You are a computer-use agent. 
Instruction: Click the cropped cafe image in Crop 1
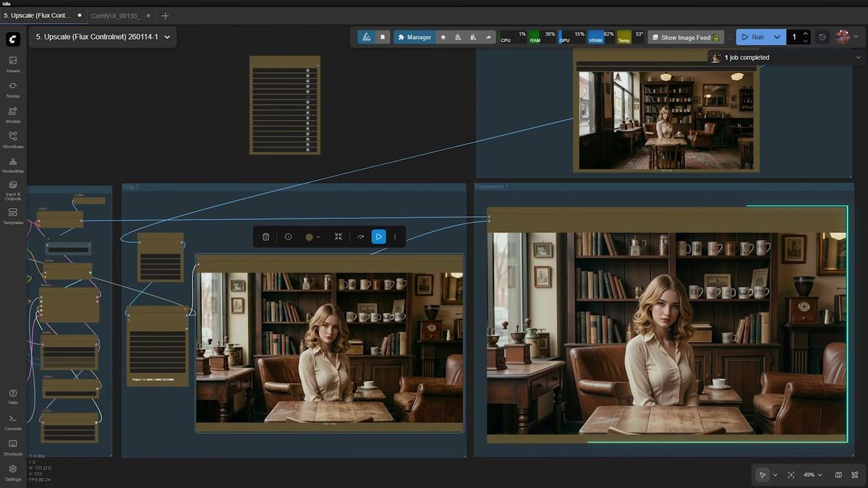pos(329,348)
